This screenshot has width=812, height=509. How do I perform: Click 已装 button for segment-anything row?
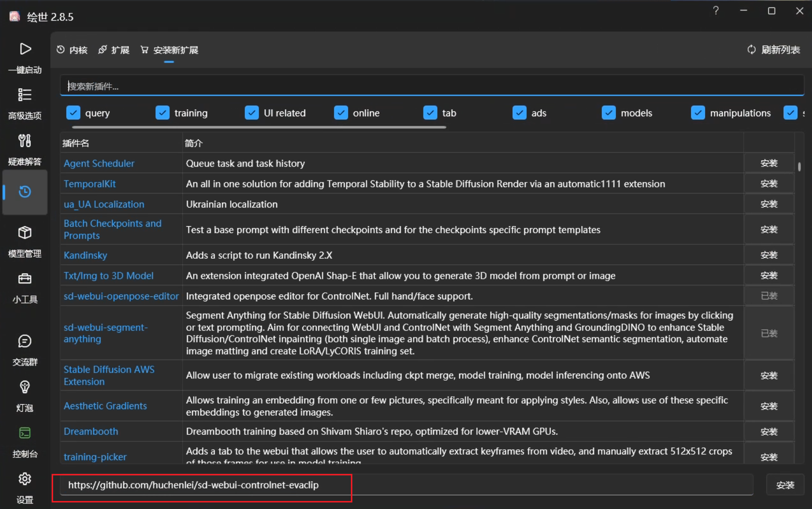point(769,333)
